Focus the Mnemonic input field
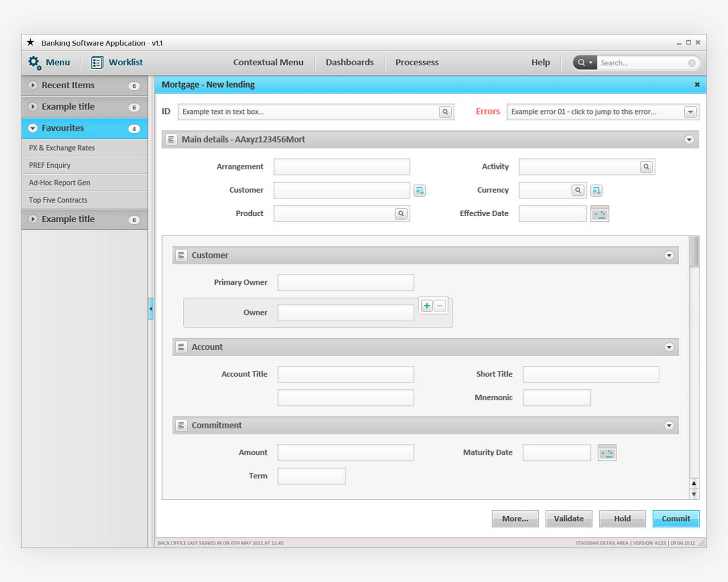The image size is (728, 582). (x=556, y=398)
